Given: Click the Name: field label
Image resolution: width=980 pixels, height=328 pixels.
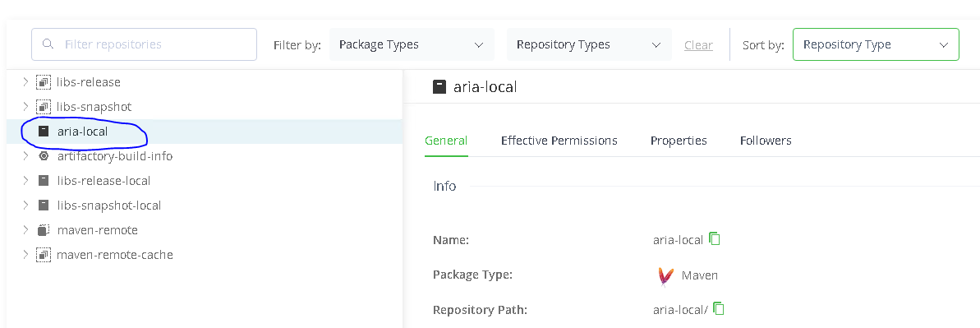Looking at the screenshot, I should (x=451, y=240).
